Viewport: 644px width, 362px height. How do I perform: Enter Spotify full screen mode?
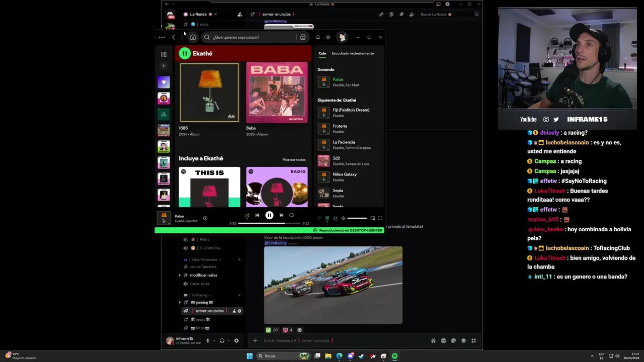click(x=380, y=218)
